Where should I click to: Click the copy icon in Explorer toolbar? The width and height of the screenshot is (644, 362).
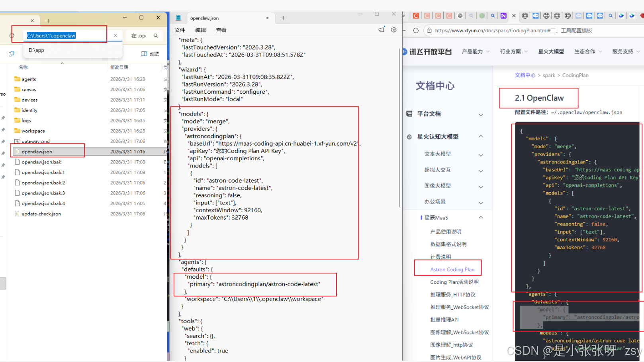pyautogui.click(x=11, y=53)
